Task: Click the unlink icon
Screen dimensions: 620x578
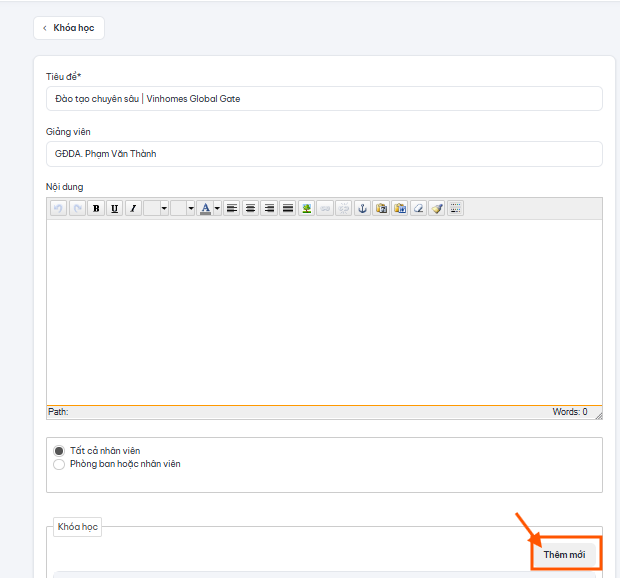Action: 344,208
